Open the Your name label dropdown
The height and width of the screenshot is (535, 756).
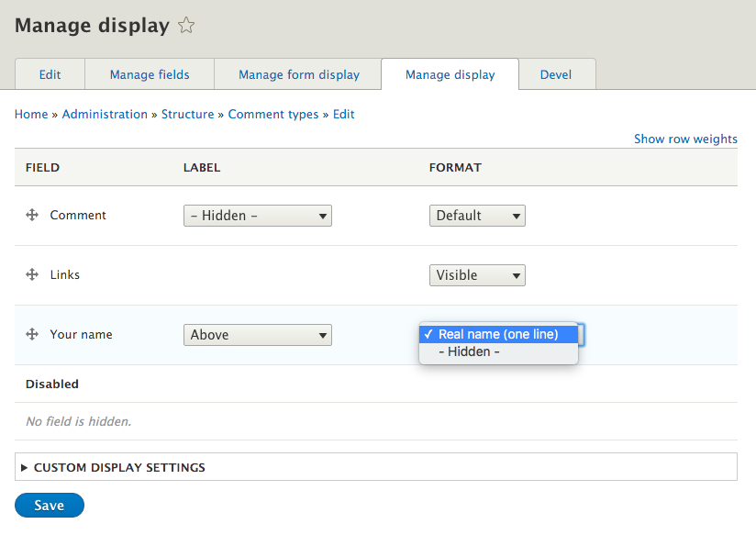pyautogui.click(x=257, y=335)
